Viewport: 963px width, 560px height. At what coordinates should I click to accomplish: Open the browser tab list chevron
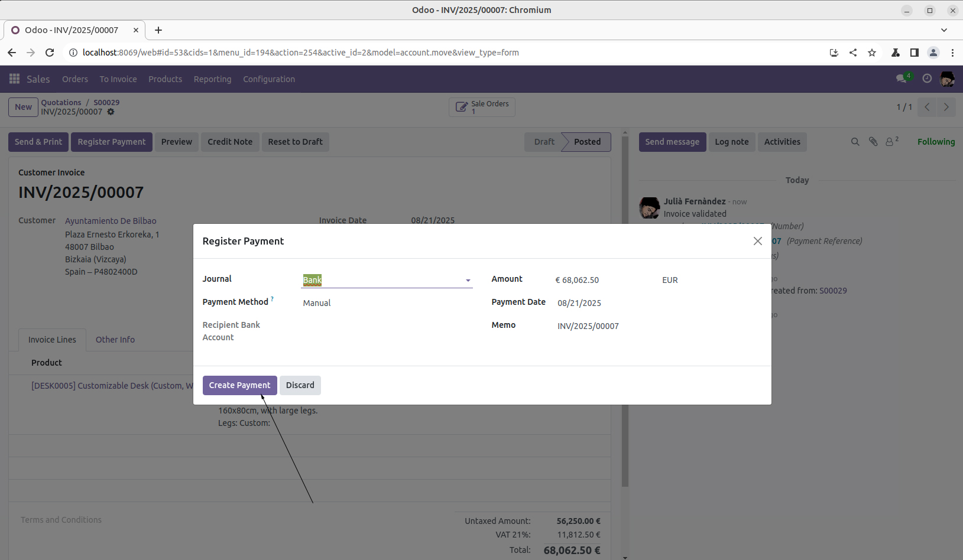click(x=943, y=30)
